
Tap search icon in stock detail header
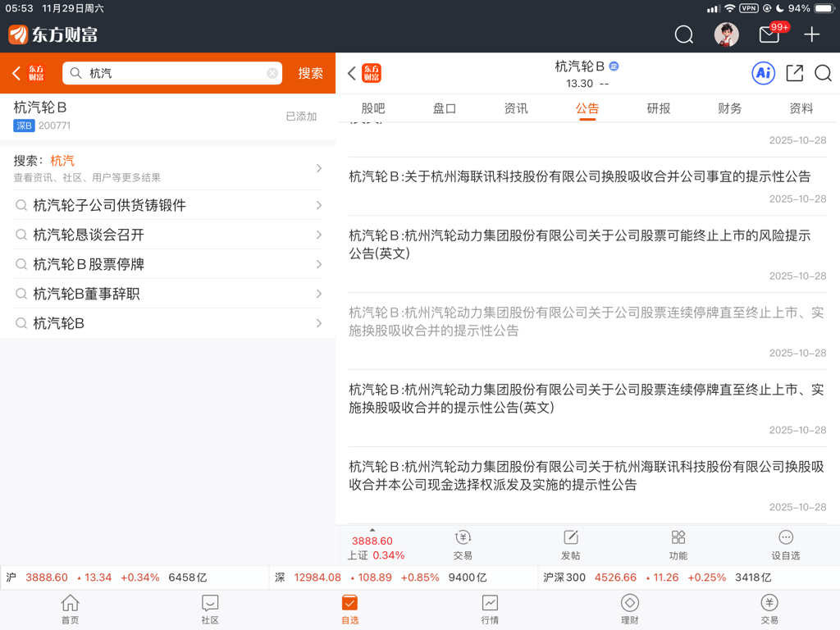pyautogui.click(x=823, y=73)
